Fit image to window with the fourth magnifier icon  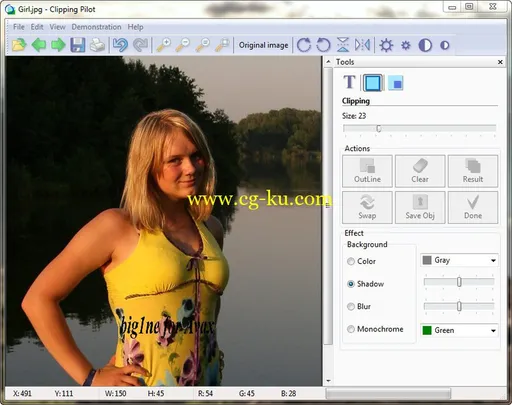tap(222, 45)
